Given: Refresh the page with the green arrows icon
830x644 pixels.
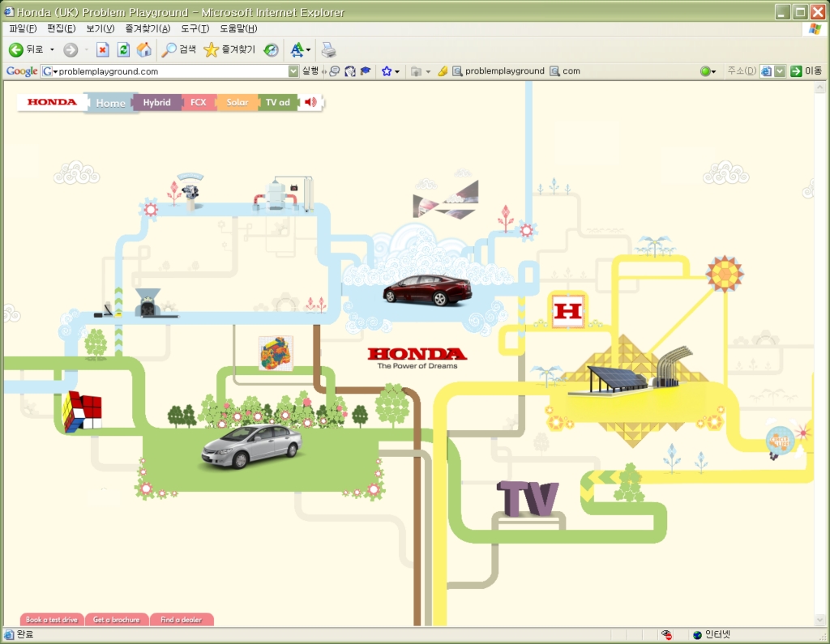Looking at the screenshot, I should point(123,49).
